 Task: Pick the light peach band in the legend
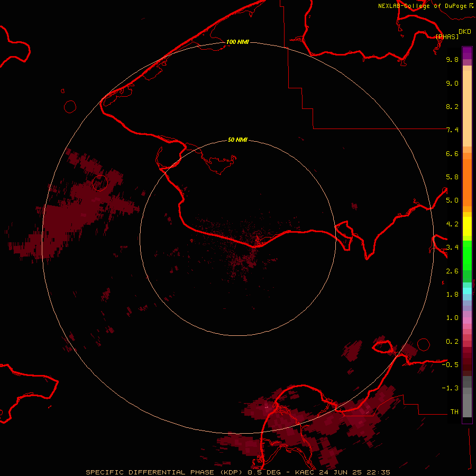467,108
